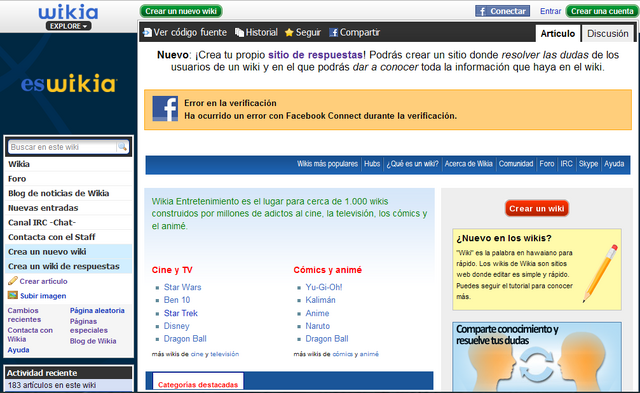This screenshot has height=393, width=640.
Task: Click the Ver código fuente icon
Action: (x=147, y=32)
